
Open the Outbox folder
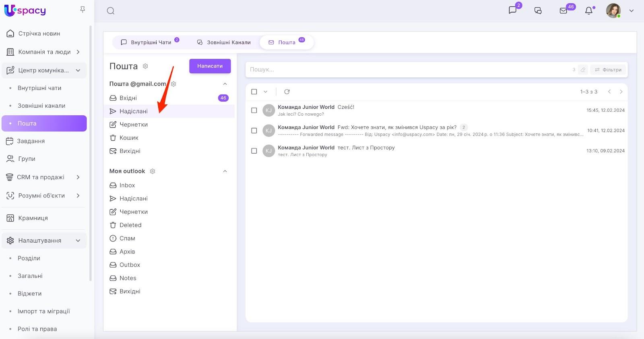tap(169, 265)
